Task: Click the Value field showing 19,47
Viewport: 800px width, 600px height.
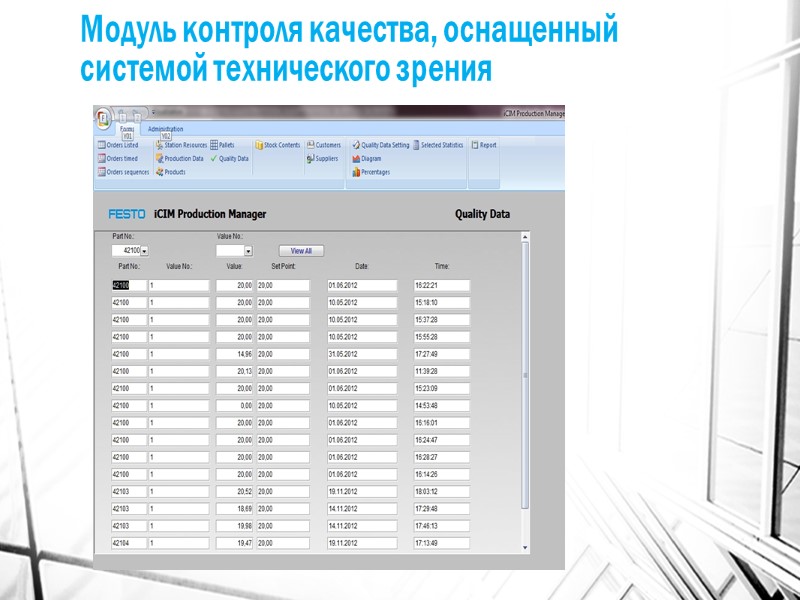Action: tap(234, 543)
